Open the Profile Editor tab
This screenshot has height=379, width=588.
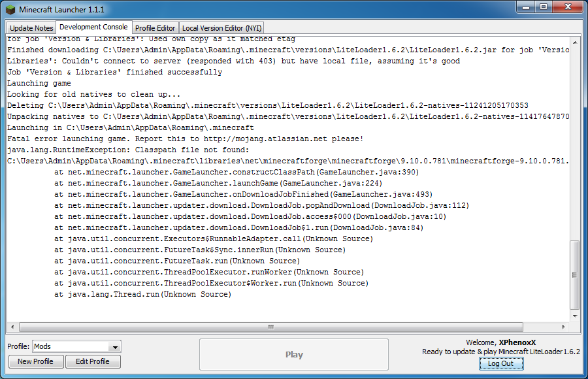click(155, 28)
